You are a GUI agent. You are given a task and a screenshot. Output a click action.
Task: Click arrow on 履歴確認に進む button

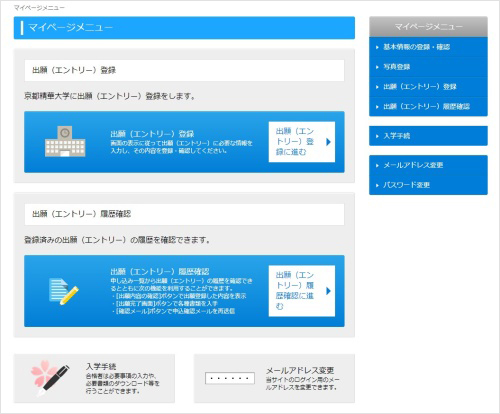pyautogui.click(x=328, y=291)
